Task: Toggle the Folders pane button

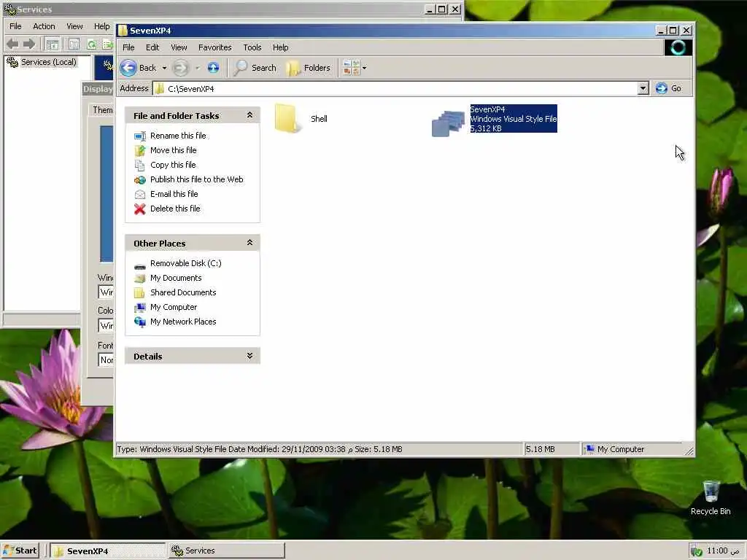Action: coord(309,68)
